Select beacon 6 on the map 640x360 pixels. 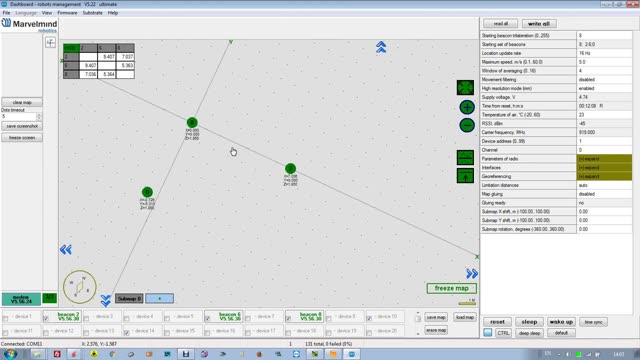coord(147,192)
